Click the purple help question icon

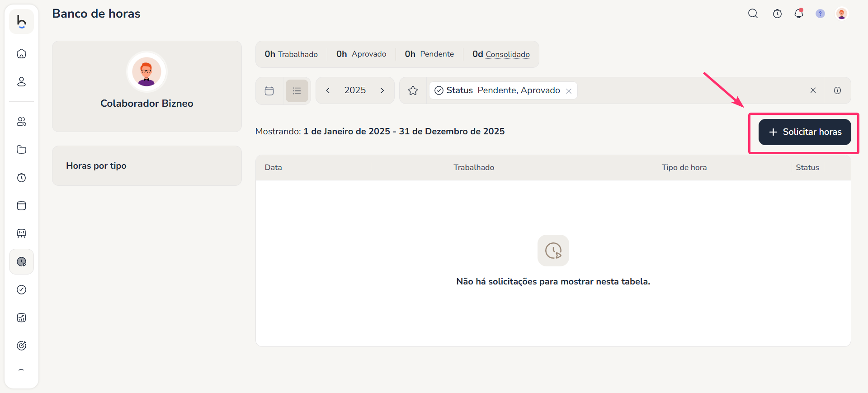(x=820, y=14)
